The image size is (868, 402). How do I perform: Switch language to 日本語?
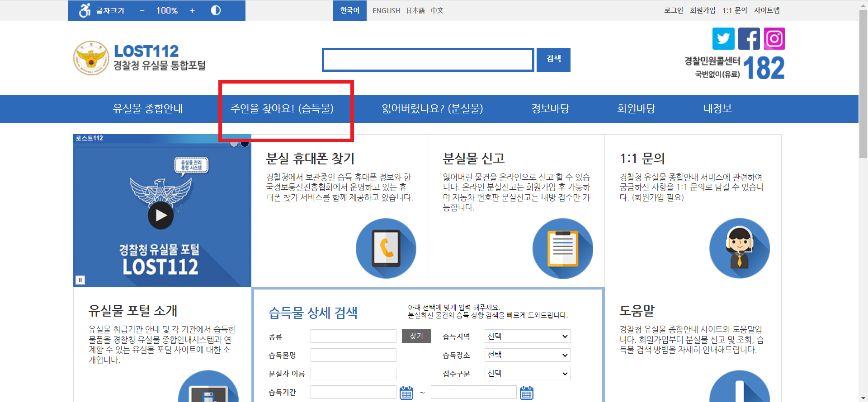point(415,10)
